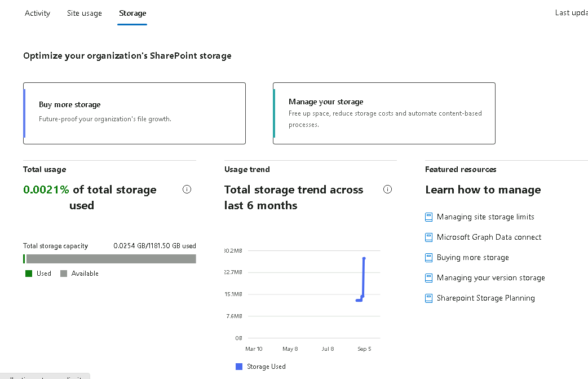Click the 15.1MB axis label
588x379 pixels.
(x=233, y=294)
